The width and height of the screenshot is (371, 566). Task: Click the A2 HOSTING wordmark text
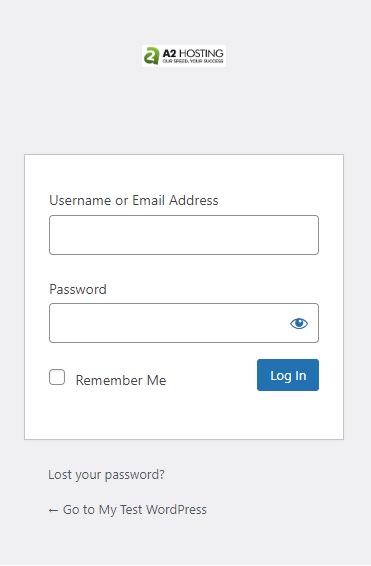[193, 53]
